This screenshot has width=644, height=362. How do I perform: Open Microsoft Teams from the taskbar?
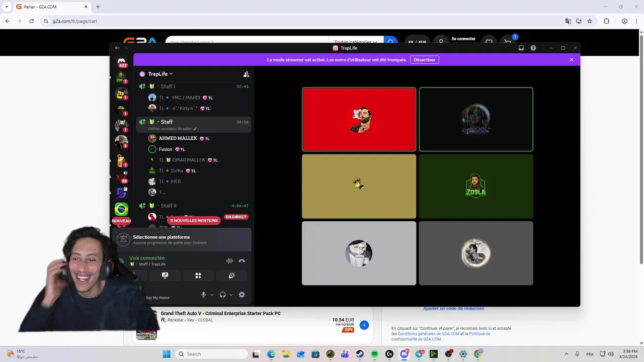pyautogui.click(x=345, y=354)
